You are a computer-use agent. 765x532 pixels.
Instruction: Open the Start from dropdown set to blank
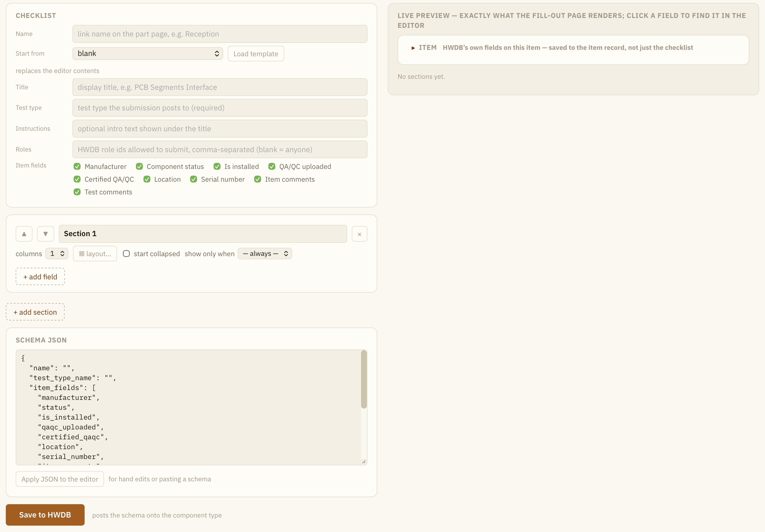click(147, 54)
